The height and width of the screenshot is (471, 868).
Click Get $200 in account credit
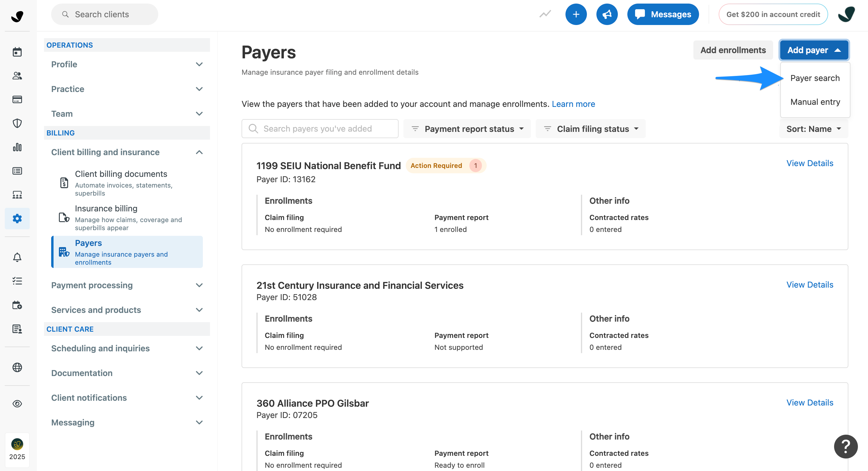773,15
